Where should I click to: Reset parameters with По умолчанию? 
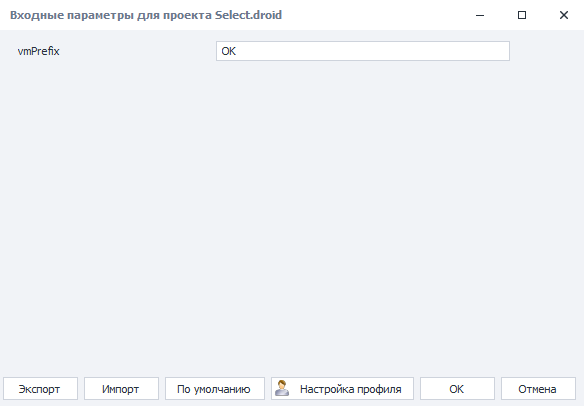coord(215,388)
